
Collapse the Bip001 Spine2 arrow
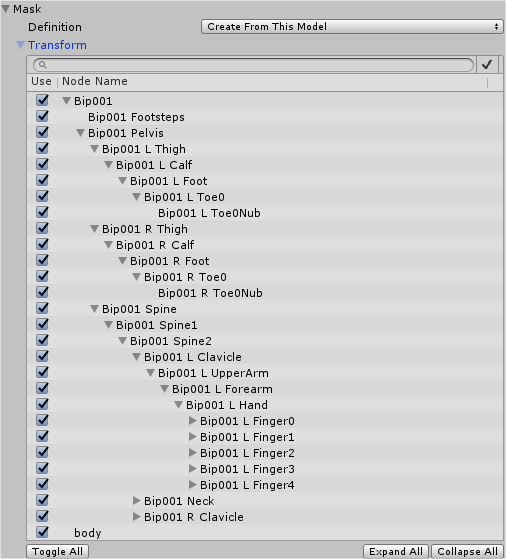coord(122,341)
